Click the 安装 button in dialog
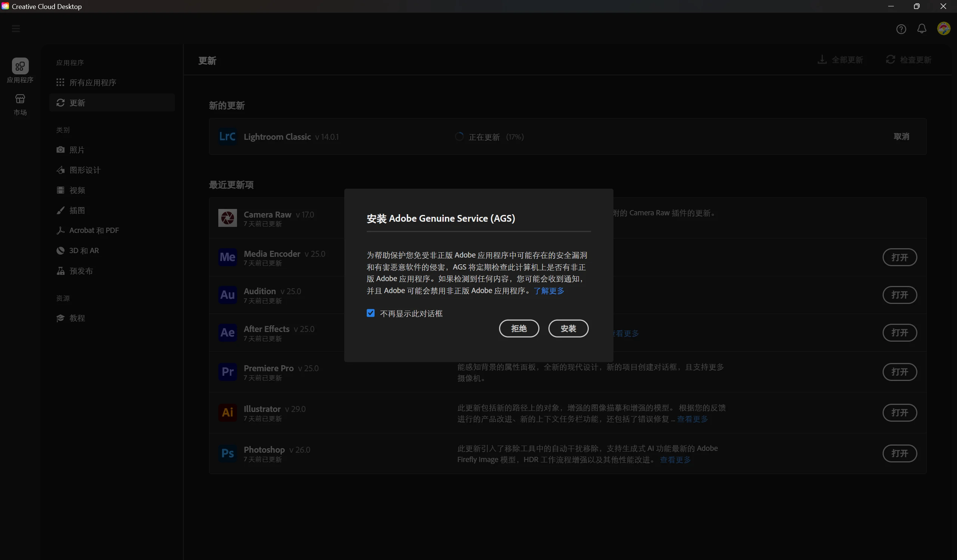957x560 pixels. coord(568,328)
